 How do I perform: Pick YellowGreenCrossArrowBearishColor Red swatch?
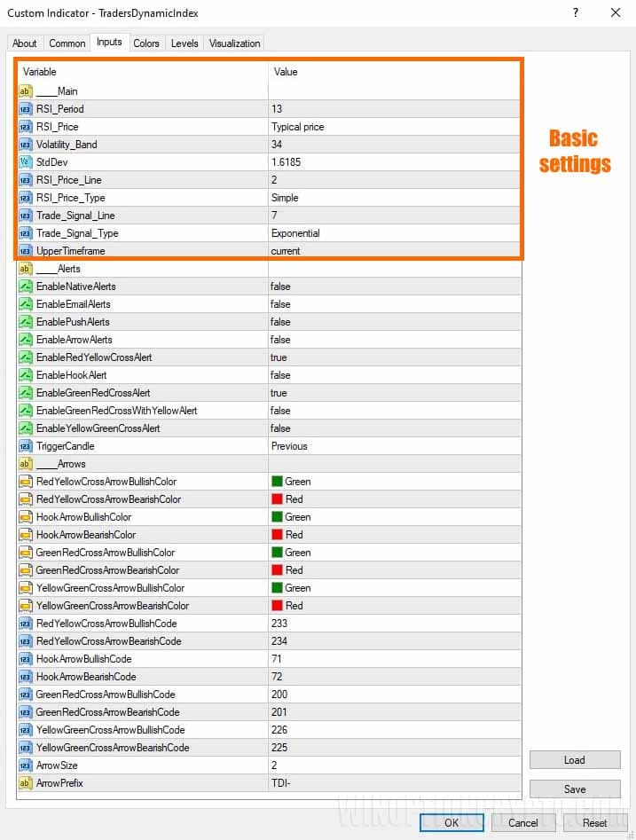pos(277,606)
